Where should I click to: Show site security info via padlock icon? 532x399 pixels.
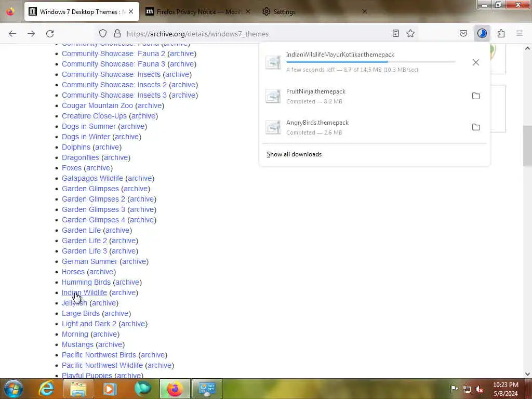coord(117,33)
